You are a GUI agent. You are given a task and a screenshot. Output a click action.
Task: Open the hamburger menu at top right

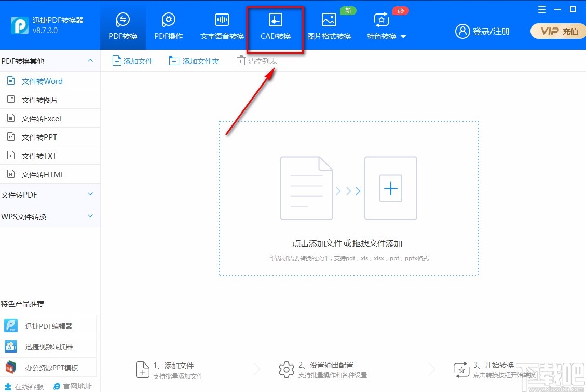point(541,9)
